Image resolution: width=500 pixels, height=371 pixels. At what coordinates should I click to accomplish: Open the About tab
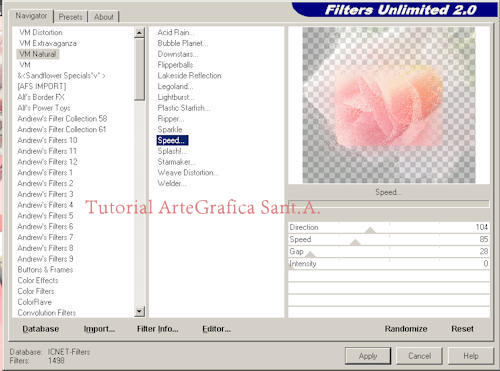103,17
